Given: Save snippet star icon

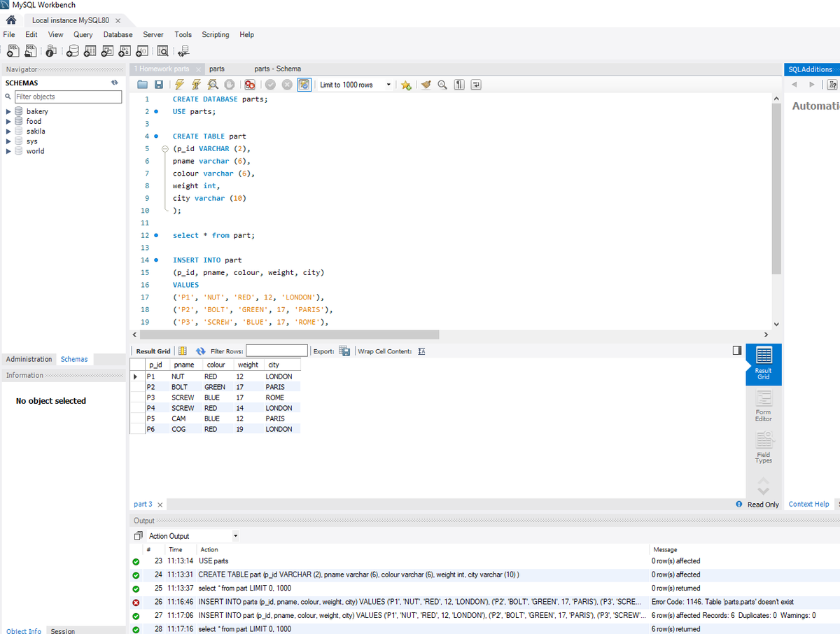Looking at the screenshot, I should point(407,85).
